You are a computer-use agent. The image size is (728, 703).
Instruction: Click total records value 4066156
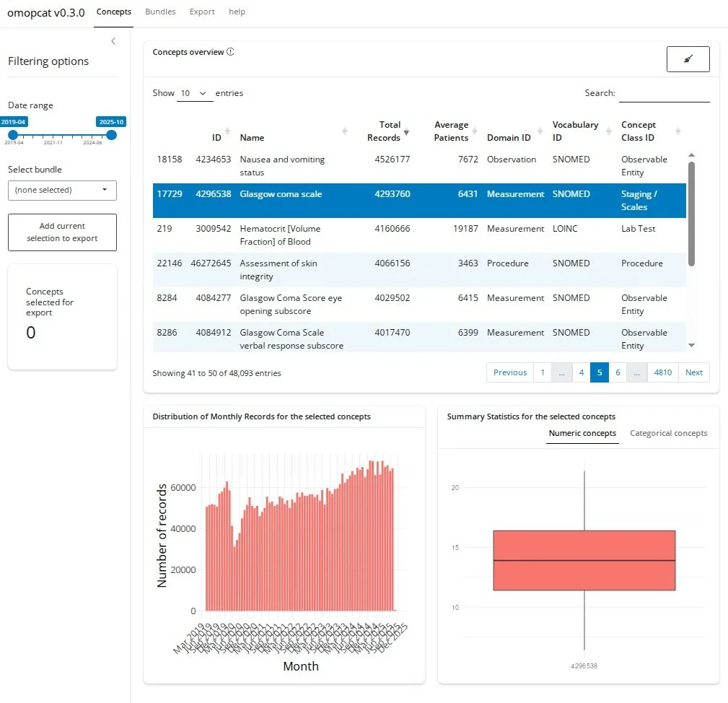[392, 263]
